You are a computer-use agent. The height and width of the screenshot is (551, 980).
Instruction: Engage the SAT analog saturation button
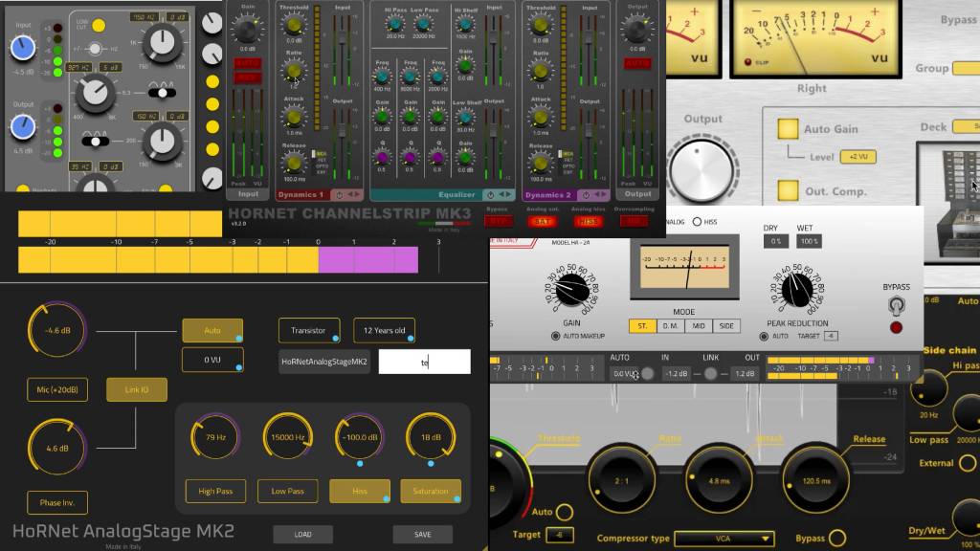click(x=543, y=220)
